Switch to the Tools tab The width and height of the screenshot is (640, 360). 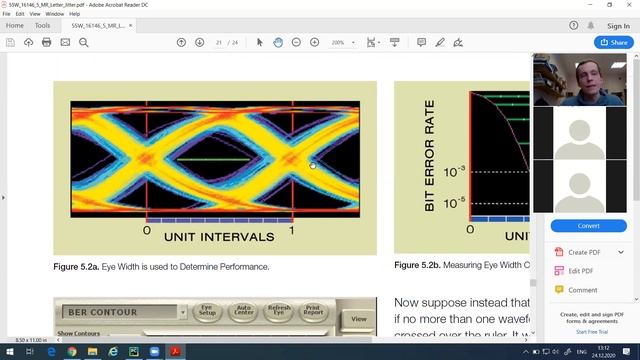[x=42, y=26]
